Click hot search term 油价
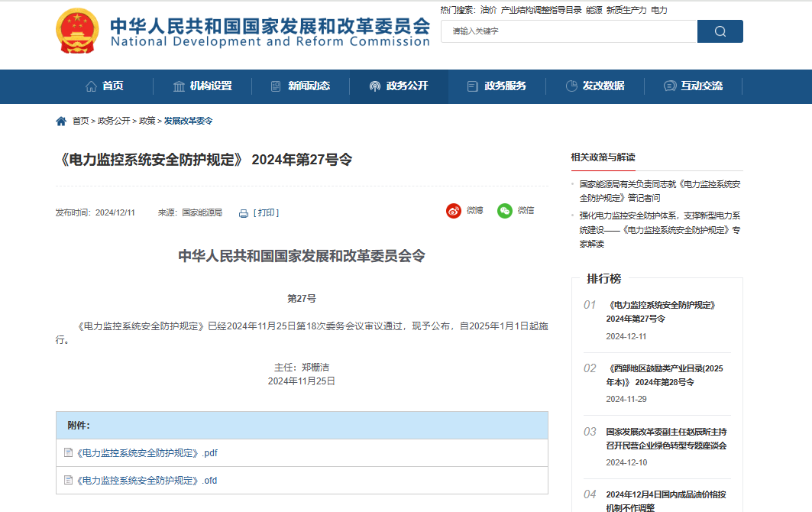Viewport: 812px width, 512px height. 488,10
